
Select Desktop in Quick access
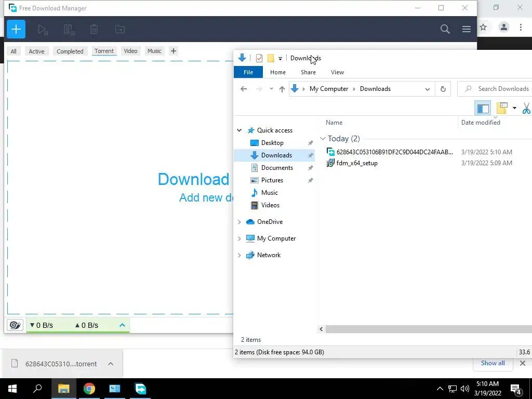click(x=272, y=143)
